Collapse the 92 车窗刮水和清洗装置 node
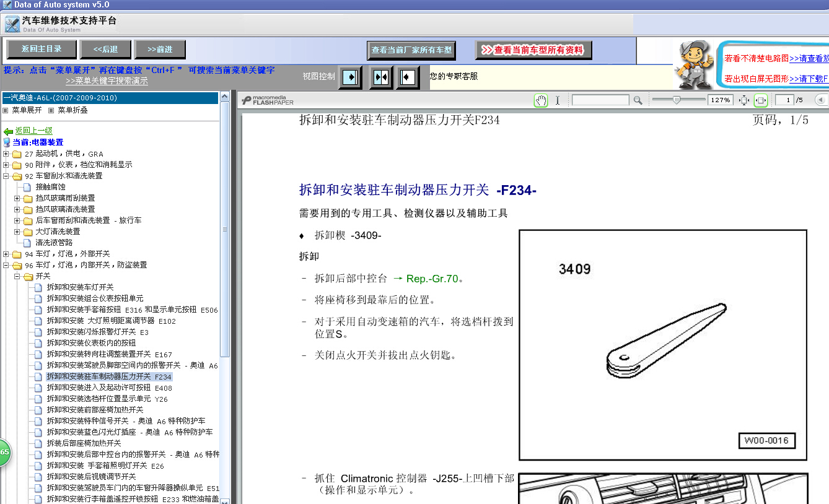This screenshot has width=829, height=504. click(6, 176)
